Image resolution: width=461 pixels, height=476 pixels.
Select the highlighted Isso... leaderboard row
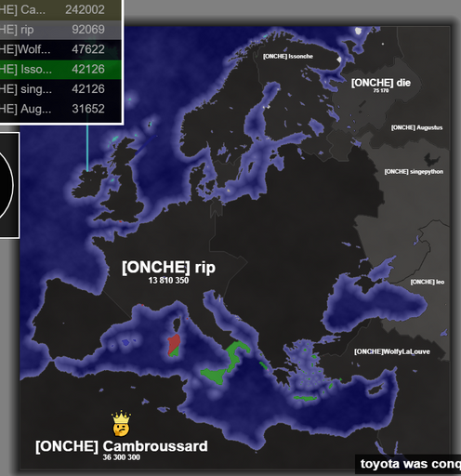60,69
